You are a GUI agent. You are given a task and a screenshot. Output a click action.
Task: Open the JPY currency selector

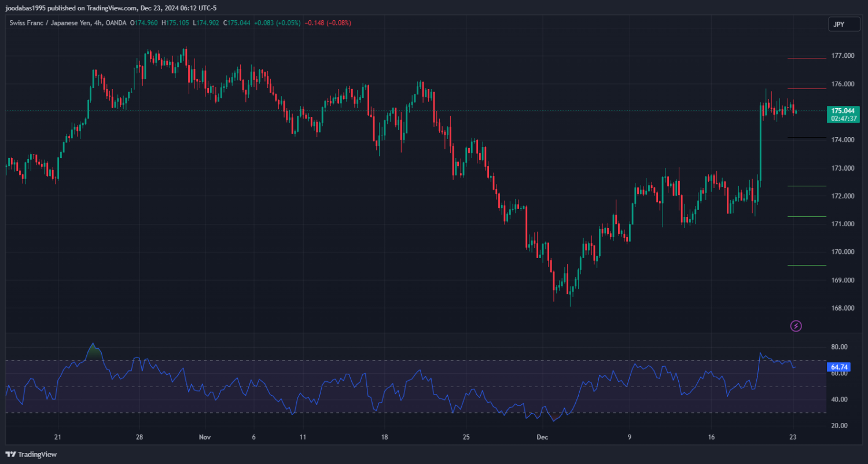(838, 24)
